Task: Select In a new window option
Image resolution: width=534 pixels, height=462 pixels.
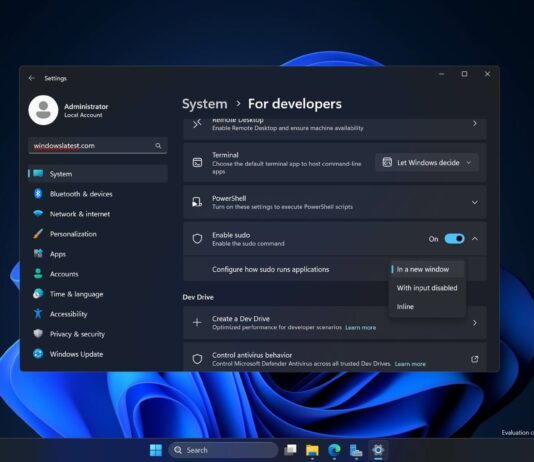Action: point(427,269)
